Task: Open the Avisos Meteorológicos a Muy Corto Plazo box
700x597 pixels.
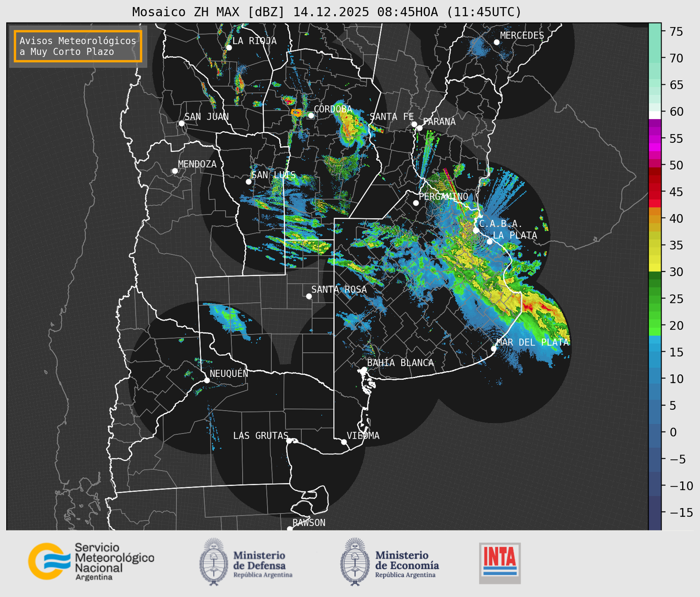Action: [x=78, y=46]
